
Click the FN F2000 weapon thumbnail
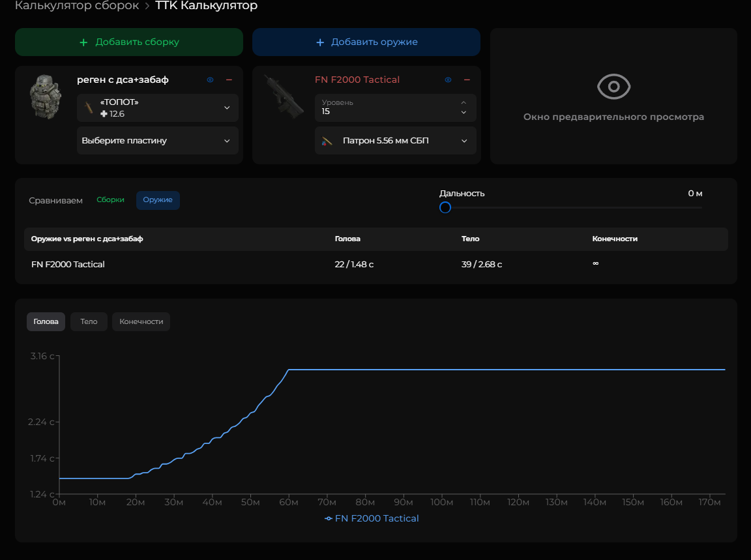coord(284,96)
